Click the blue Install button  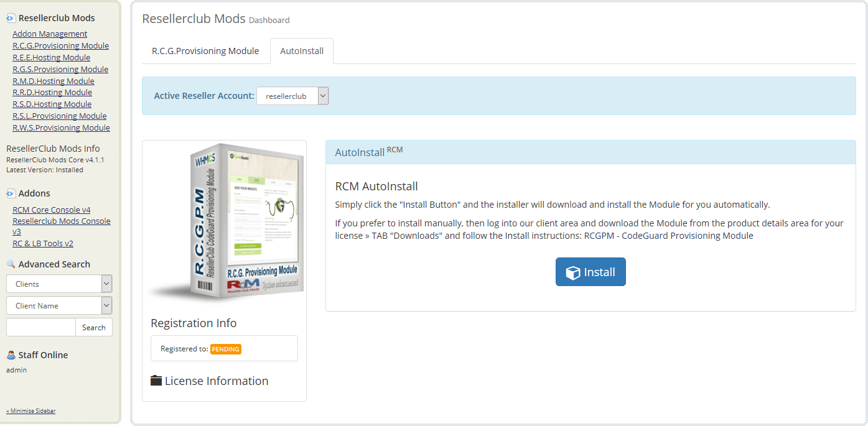[x=590, y=272]
